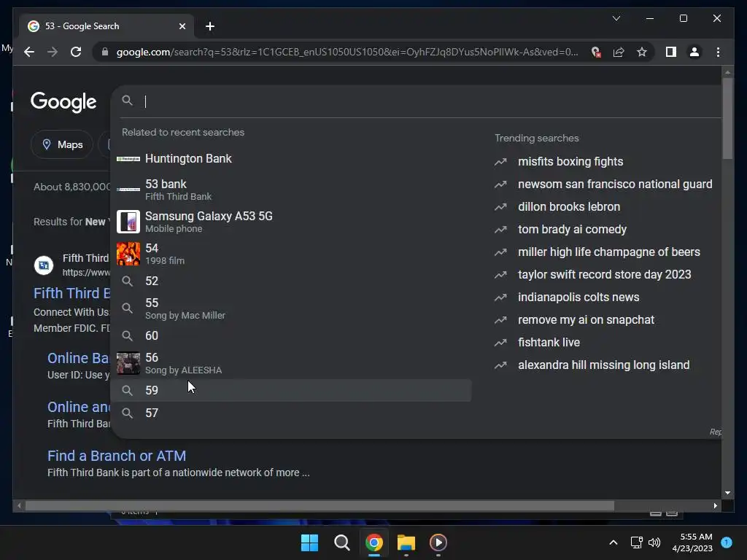Open the Windows Start menu
This screenshot has height=560, width=747.
(309, 542)
